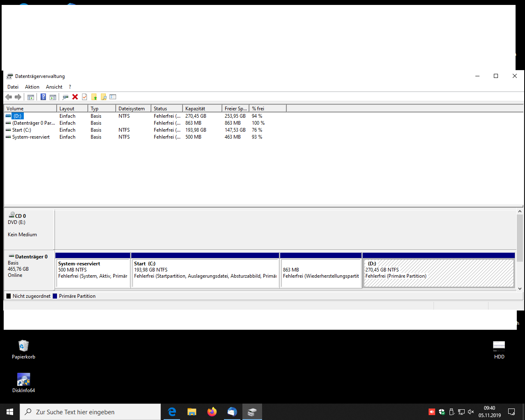
Task: Click the checklist view settings toolbar icon
Action: 113,97
